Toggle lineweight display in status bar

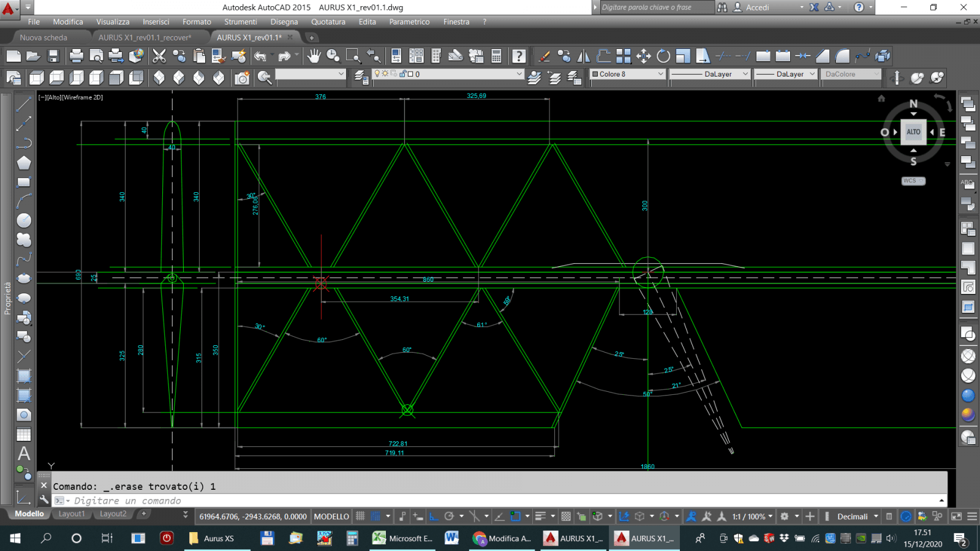click(540, 516)
